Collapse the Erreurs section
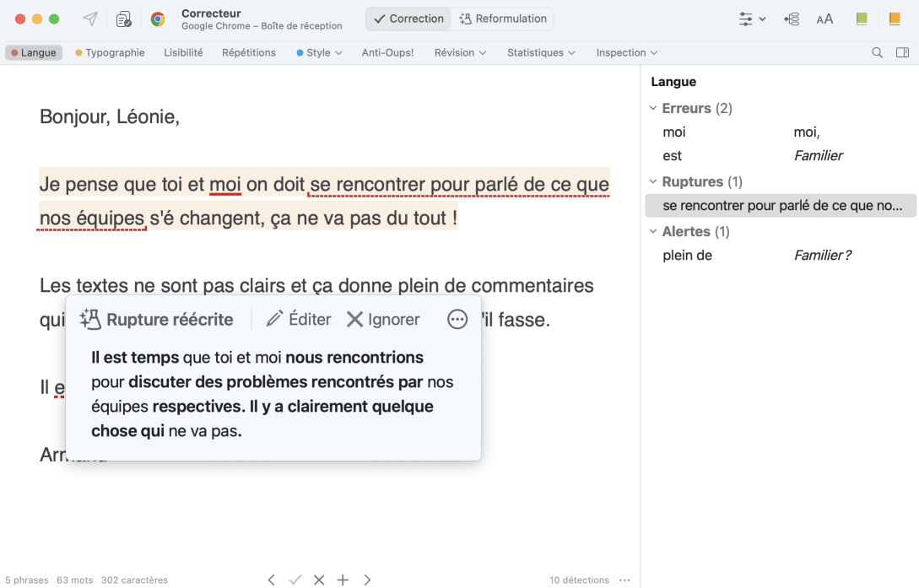 pyautogui.click(x=652, y=108)
